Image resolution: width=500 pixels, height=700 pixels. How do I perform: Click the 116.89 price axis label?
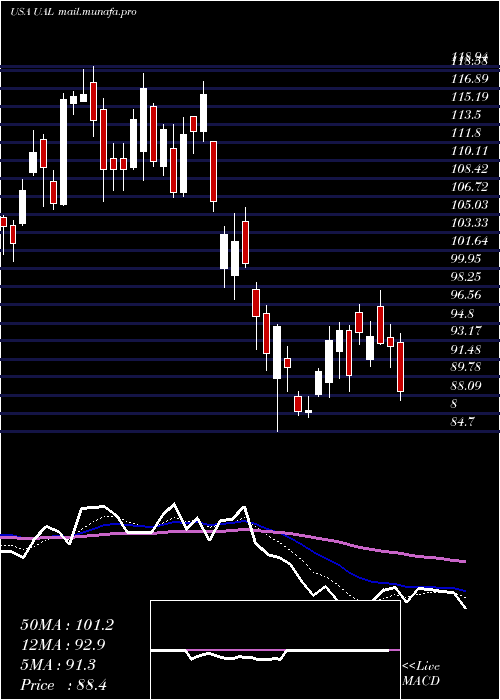pyautogui.click(x=469, y=79)
